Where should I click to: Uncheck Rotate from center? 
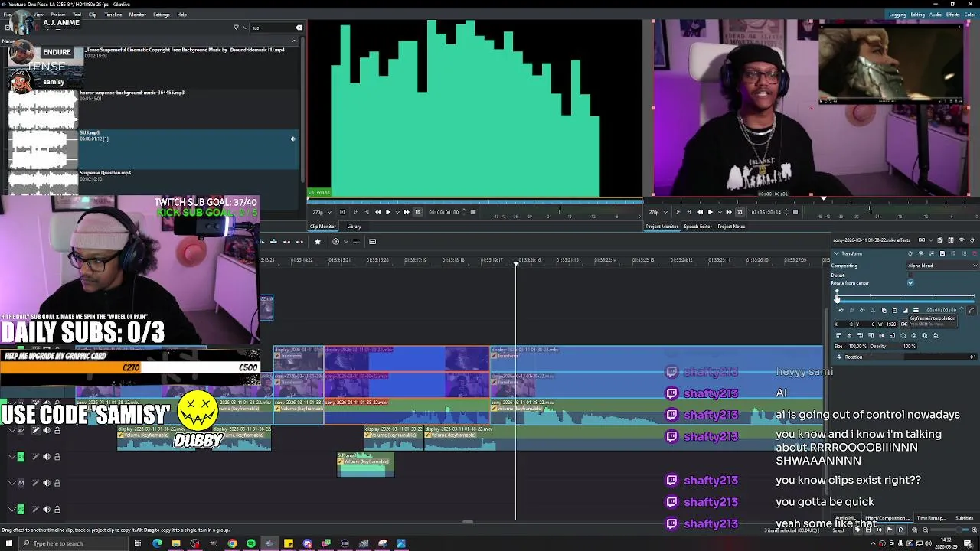coord(910,283)
